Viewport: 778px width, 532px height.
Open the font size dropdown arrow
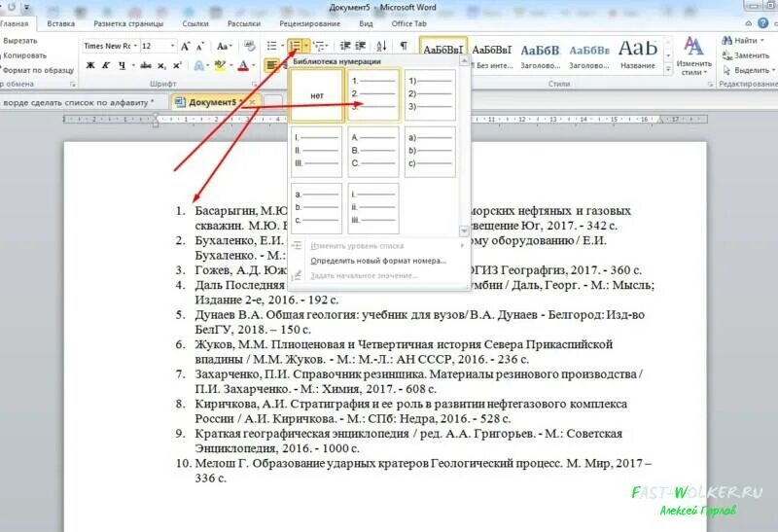[x=173, y=46]
